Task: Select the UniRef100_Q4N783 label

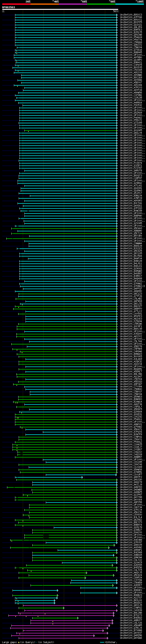Action: [x=131, y=487]
